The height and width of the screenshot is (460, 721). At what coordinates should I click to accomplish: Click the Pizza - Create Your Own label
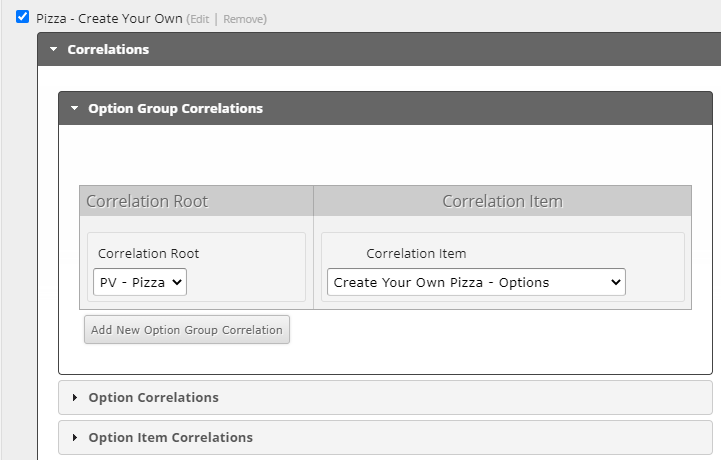(x=109, y=19)
